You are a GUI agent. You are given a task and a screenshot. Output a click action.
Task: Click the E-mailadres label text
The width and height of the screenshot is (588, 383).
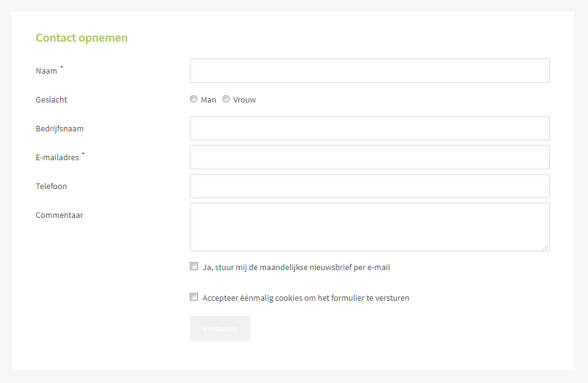(x=58, y=158)
